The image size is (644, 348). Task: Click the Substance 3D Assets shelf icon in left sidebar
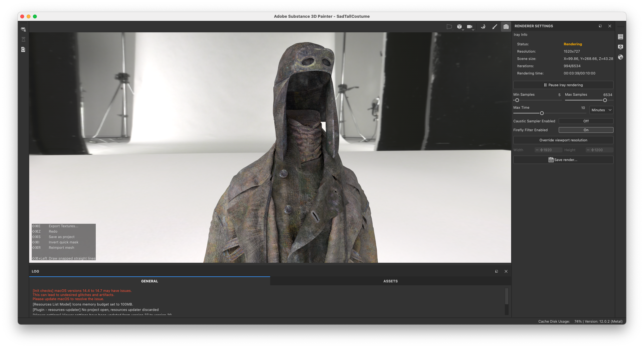(x=23, y=29)
